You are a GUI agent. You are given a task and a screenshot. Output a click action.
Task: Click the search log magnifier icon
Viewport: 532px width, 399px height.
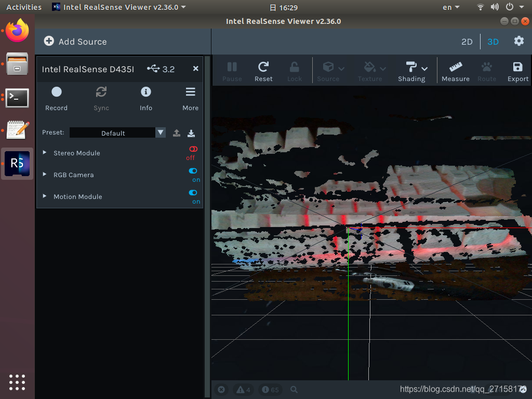pos(294,390)
